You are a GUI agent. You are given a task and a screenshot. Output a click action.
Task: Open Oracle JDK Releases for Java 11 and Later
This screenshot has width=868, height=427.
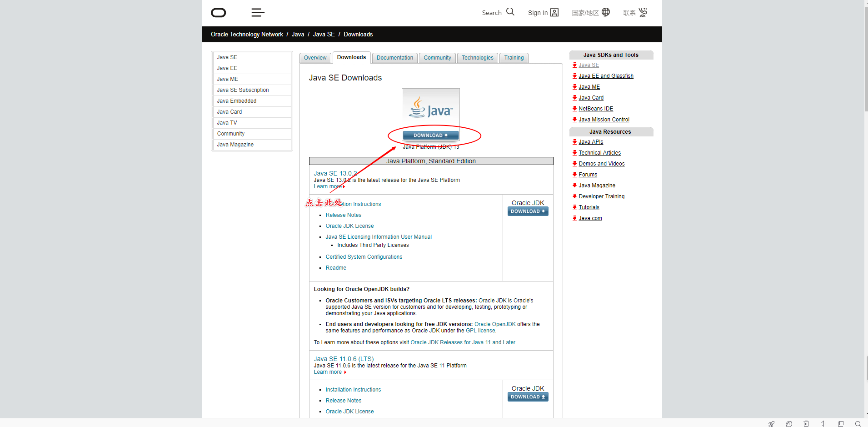point(463,342)
